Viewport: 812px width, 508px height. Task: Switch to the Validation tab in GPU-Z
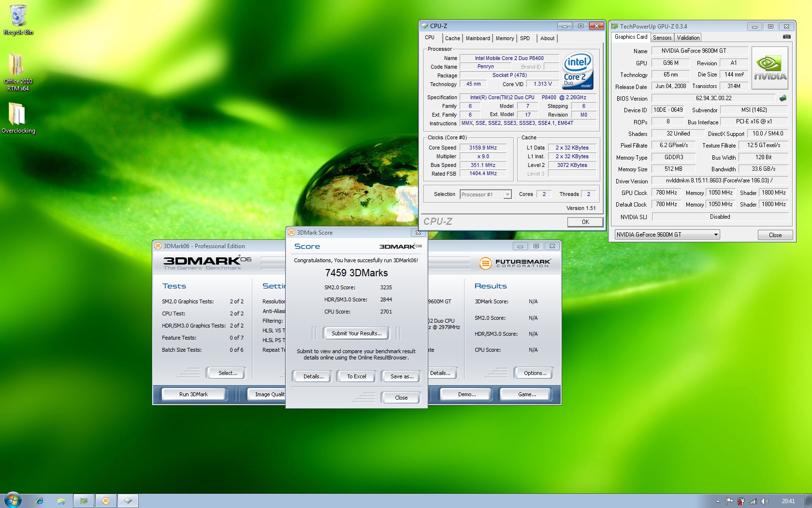click(688, 38)
